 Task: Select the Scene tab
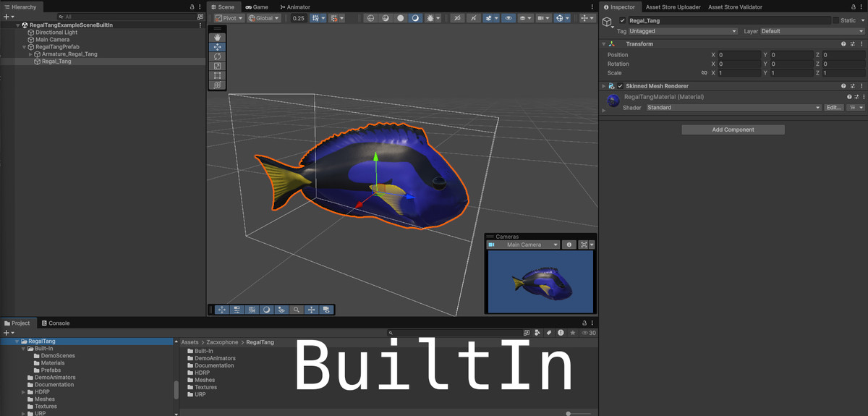223,7
